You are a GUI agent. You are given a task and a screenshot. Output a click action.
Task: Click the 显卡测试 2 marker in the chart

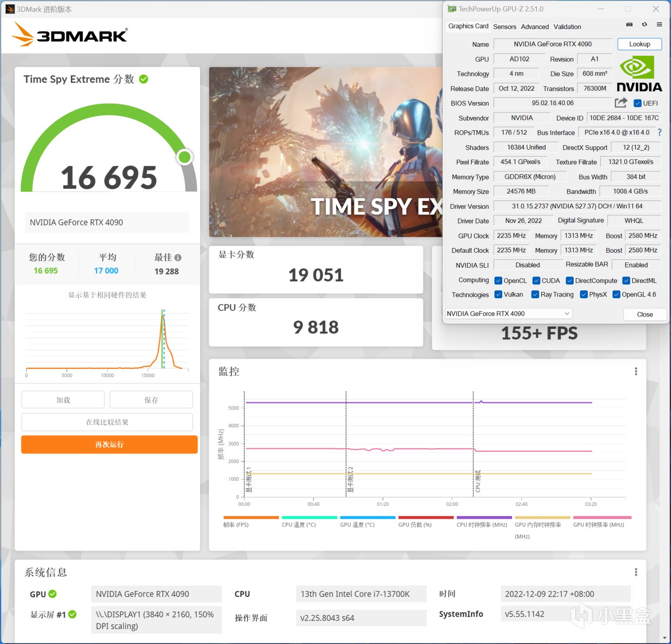click(x=350, y=479)
